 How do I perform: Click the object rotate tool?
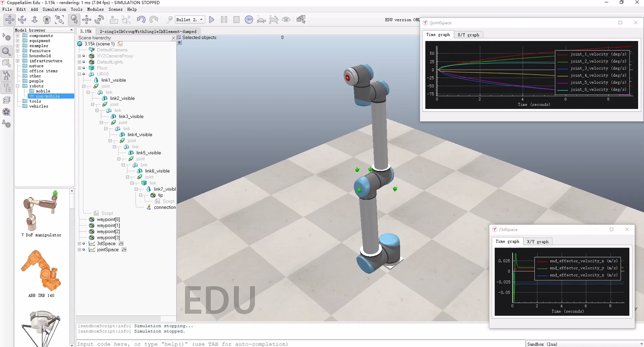coord(99,20)
